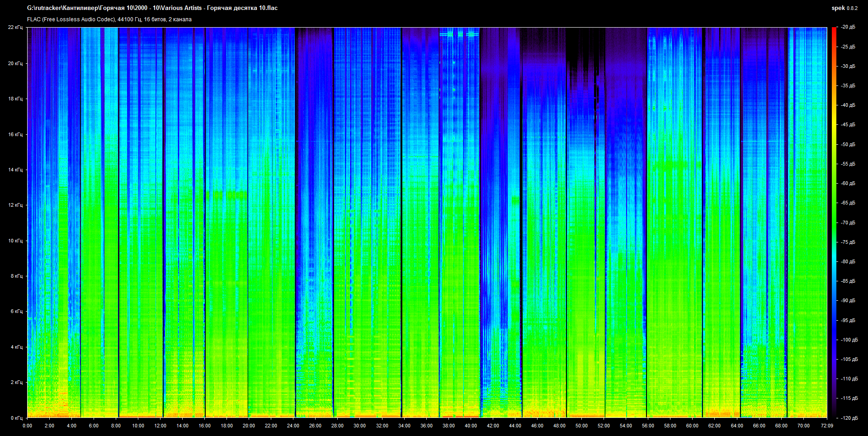868x436 pixels.
Task: Click the file path title text
Action: pyautogui.click(x=152, y=8)
